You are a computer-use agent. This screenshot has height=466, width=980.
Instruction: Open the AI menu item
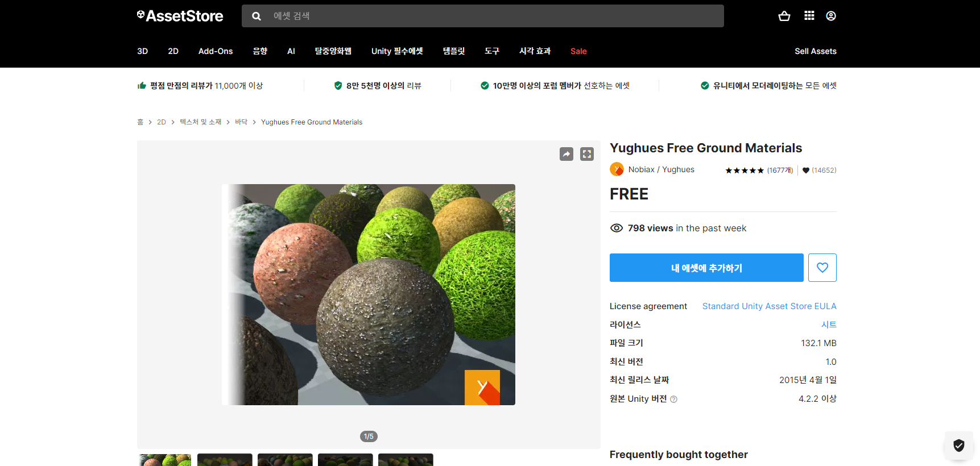[291, 51]
